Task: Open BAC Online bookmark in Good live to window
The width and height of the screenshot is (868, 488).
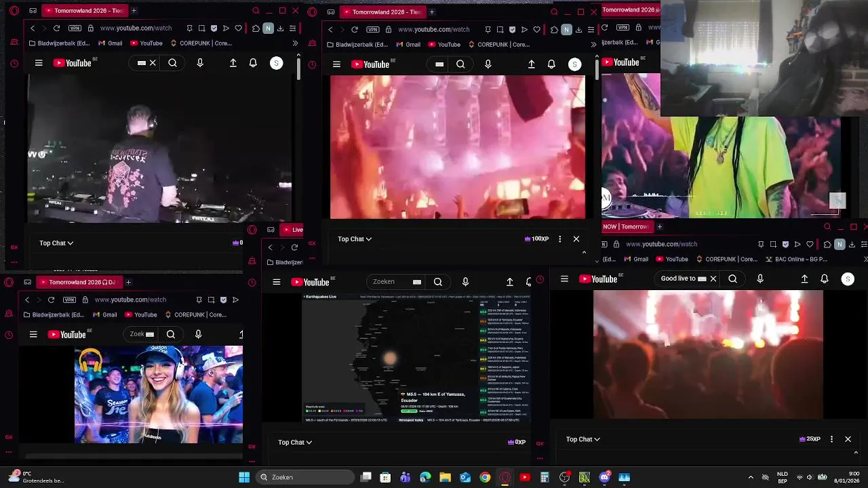Action: 797,259
